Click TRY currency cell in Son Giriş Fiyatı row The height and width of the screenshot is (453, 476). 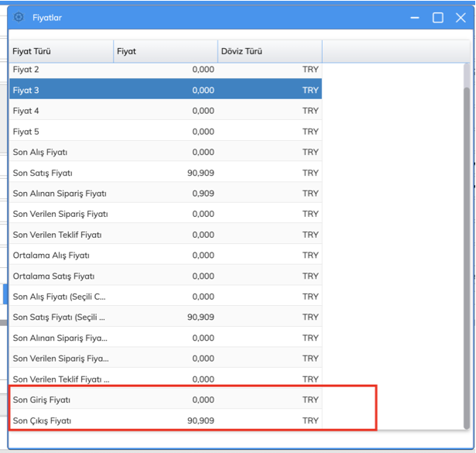pyautogui.click(x=310, y=400)
